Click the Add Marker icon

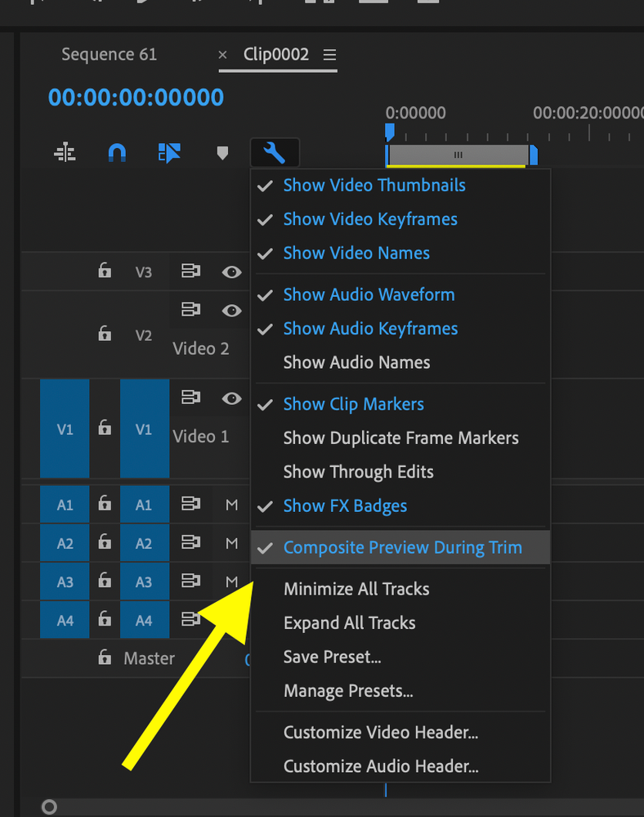222,153
